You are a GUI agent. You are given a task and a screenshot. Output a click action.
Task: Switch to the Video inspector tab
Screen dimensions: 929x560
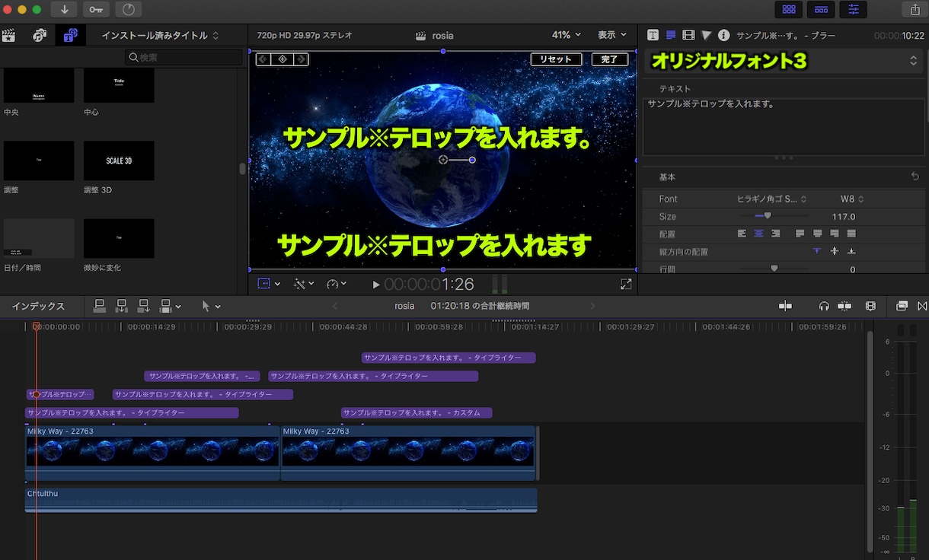pyautogui.click(x=688, y=35)
